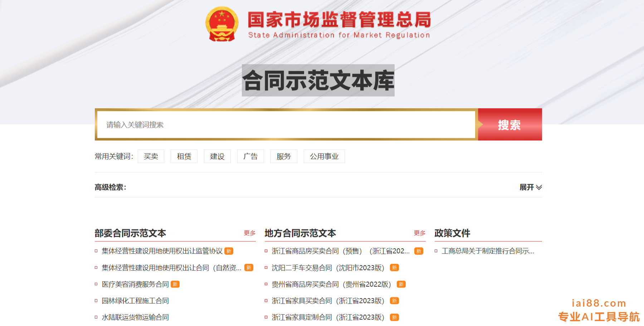Expand advanced search via 展开 chevron
This screenshot has width=644, height=326.
(531, 187)
